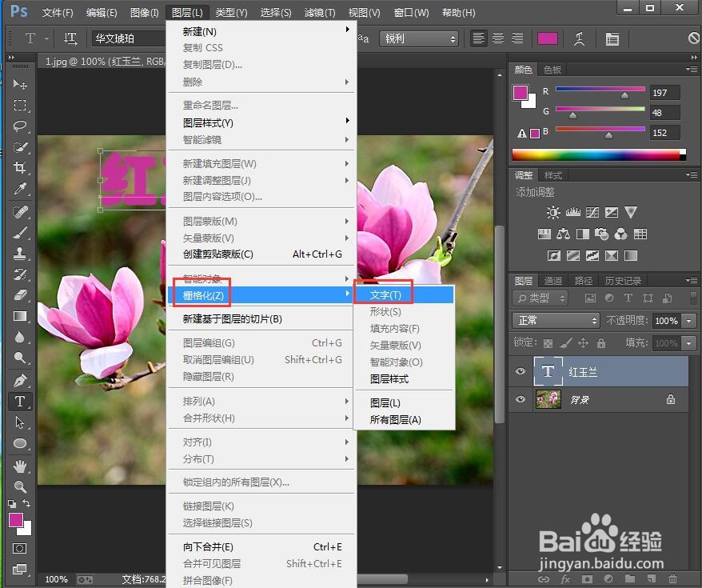Open the anti-aliasing dropdown showing 锐利
Screen dimensions: 702x588
[418, 38]
